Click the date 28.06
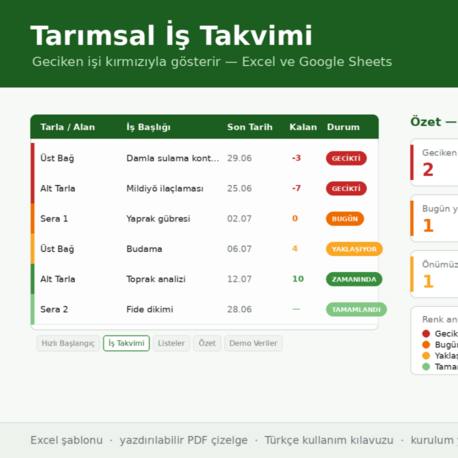Viewport: 458px width, 458px height. (x=239, y=310)
